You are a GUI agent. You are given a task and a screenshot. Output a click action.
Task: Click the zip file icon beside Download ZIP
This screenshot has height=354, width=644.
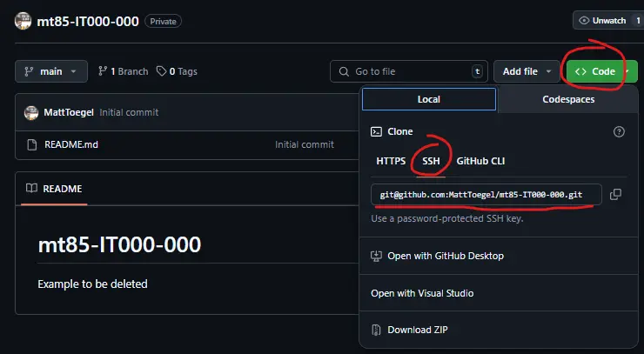pos(376,330)
